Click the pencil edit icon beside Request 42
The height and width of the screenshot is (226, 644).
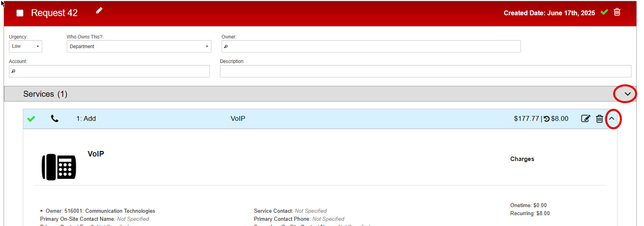99,11
